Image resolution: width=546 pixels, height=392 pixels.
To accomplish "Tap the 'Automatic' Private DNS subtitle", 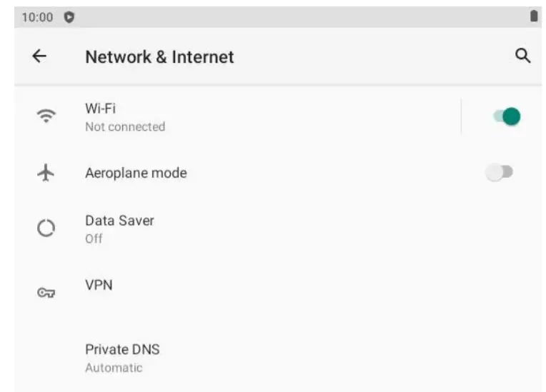I will click(x=114, y=368).
